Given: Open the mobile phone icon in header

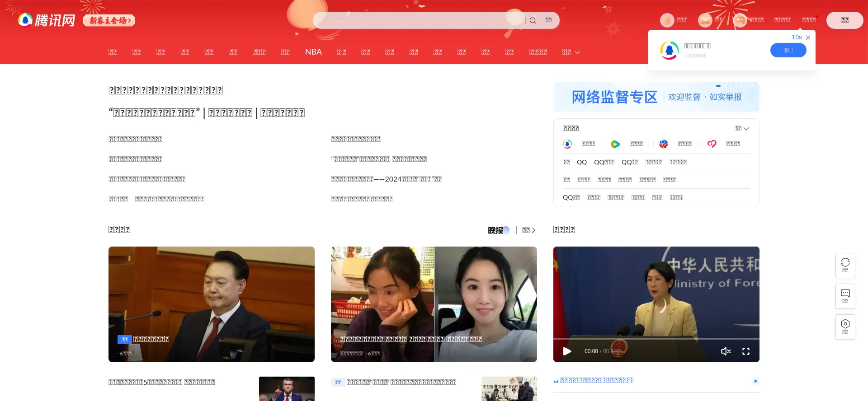Looking at the screenshot, I should click(667, 20).
